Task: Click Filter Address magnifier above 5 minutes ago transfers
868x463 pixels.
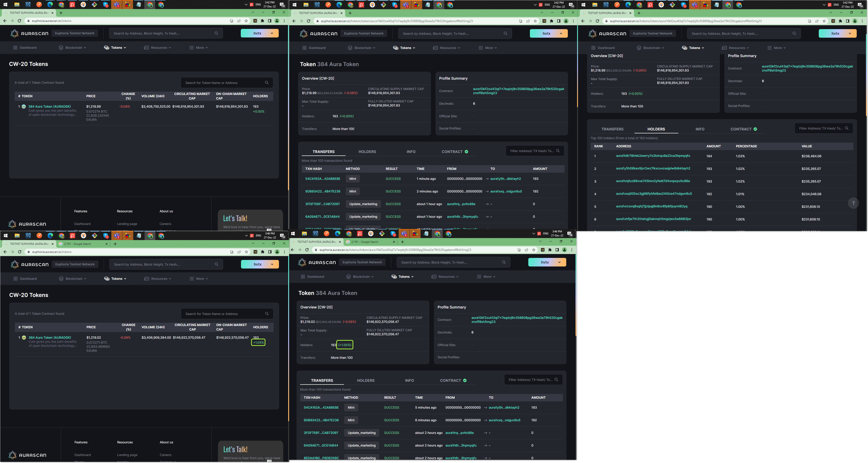Action: point(556,380)
